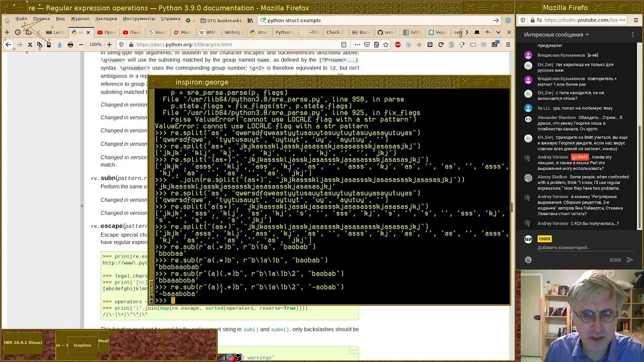This screenshot has height=362, width=644.
Task: Open tracking protection shield in YouTube window
Action: tap(523, 20)
